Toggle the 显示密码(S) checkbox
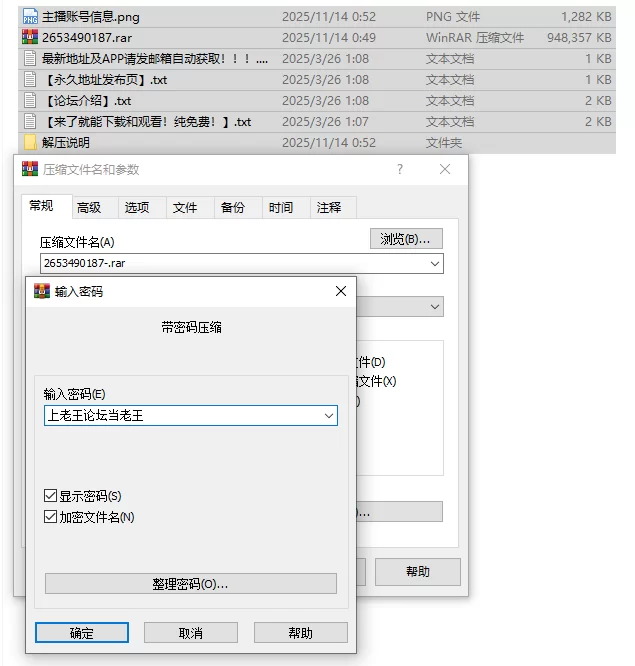The height and width of the screenshot is (666, 635). [x=50, y=496]
